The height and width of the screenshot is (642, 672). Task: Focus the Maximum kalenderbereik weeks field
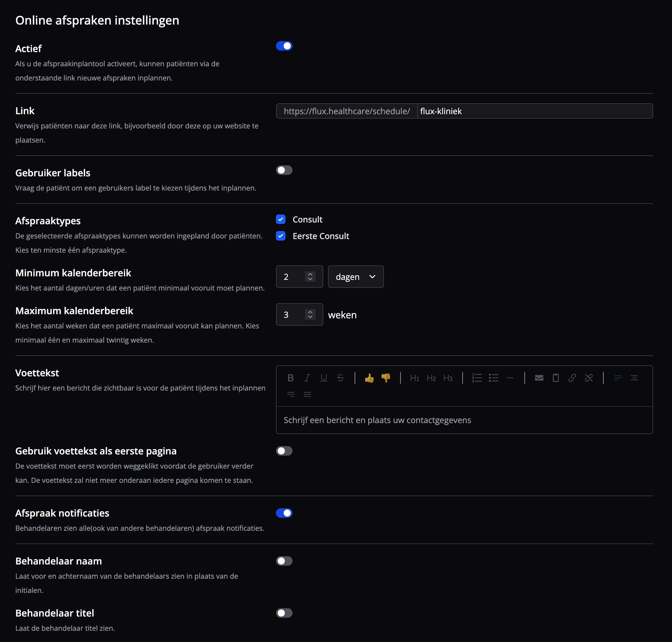coord(299,314)
